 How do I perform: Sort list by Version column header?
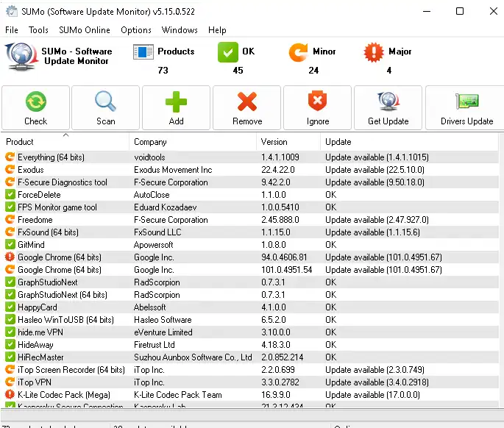click(274, 142)
